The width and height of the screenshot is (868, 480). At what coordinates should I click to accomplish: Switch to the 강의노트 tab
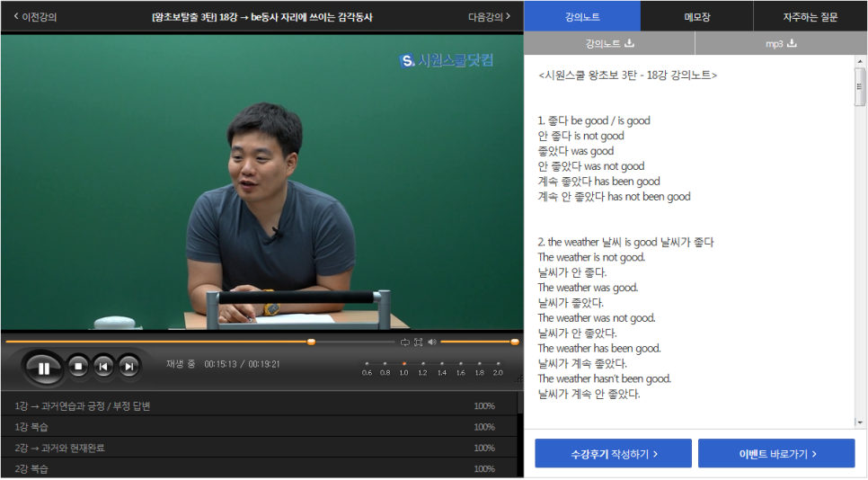click(x=582, y=16)
